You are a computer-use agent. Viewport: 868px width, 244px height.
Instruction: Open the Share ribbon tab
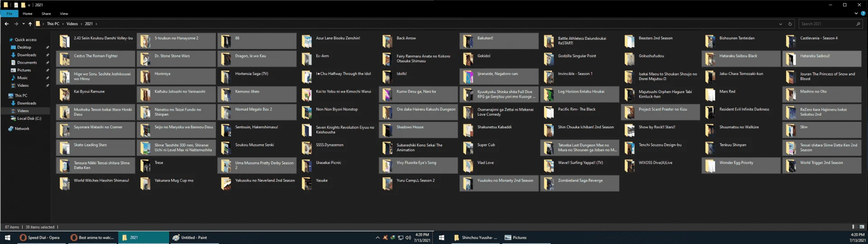pyautogui.click(x=46, y=14)
